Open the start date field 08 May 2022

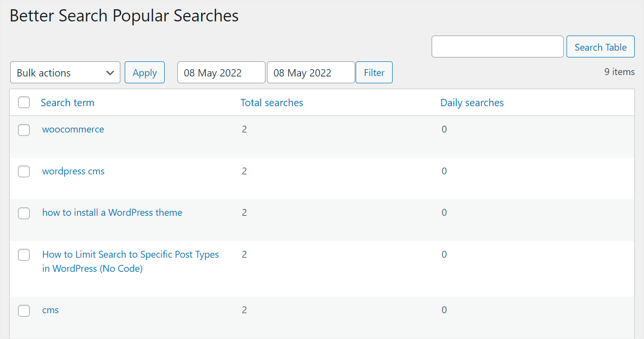point(221,73)
